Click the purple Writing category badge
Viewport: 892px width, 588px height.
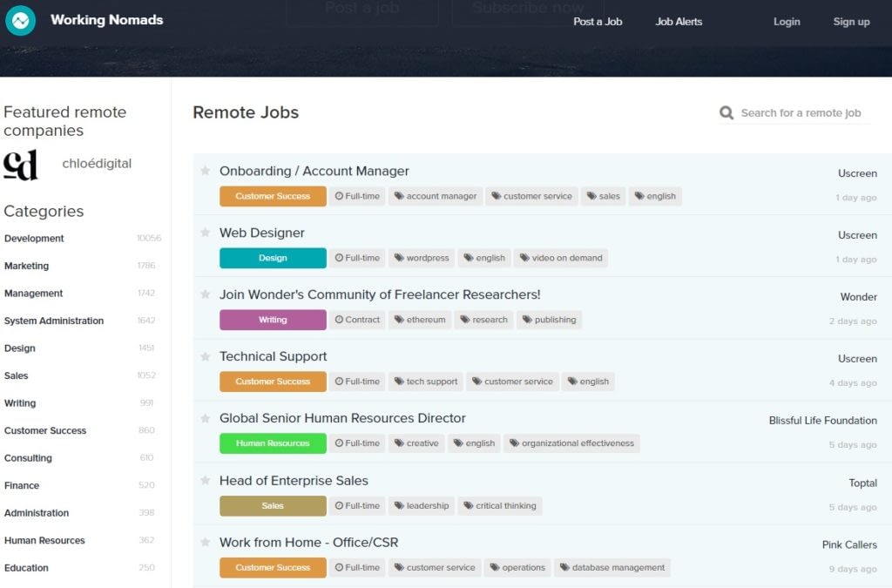click(x=273, y=320)
